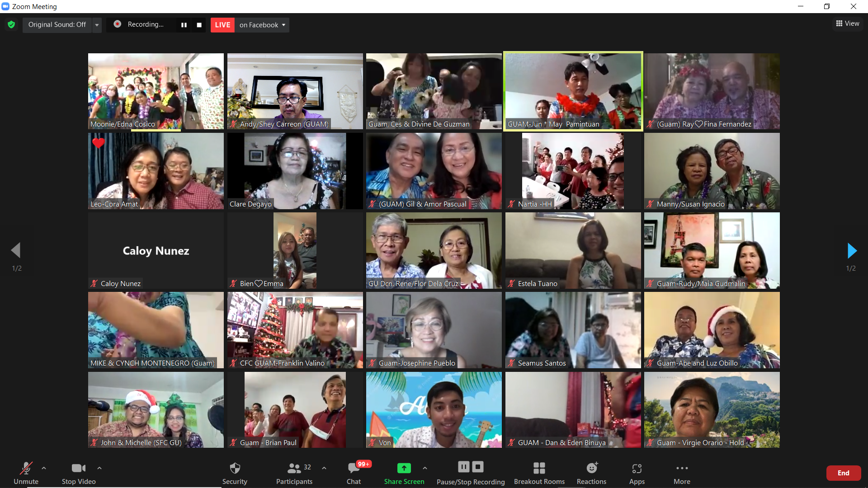The width and height of the screenshot is (868, 488).
Task: Unmute the microphone
Action: [x=26, y=473]
